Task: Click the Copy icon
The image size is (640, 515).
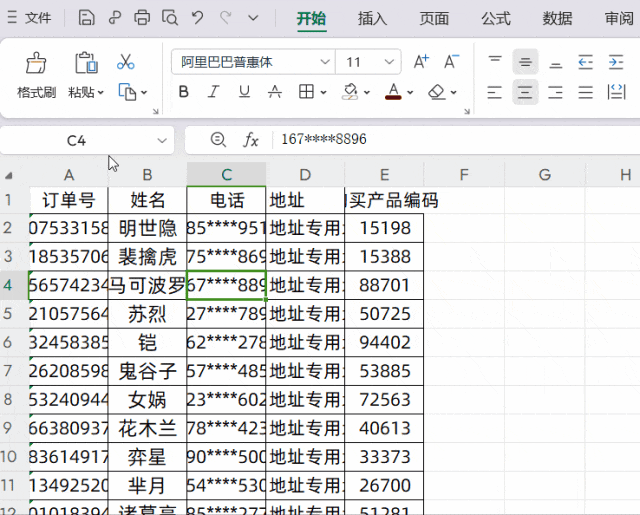Action: (127, 92)
